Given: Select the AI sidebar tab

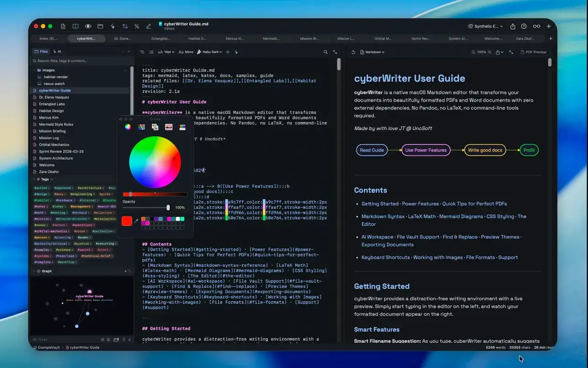Looking at the screenshot, I should (x=57, y=51).
